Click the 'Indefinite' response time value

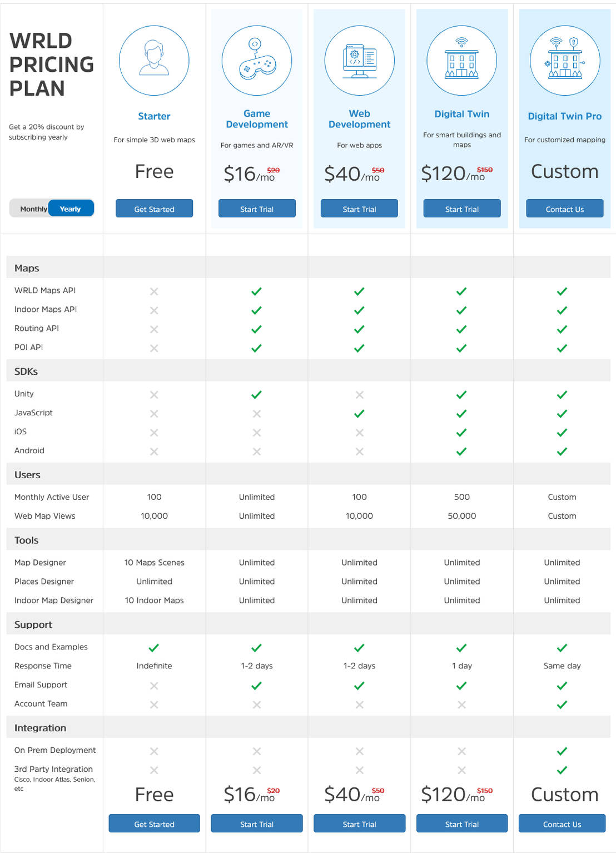coord(154,666)
